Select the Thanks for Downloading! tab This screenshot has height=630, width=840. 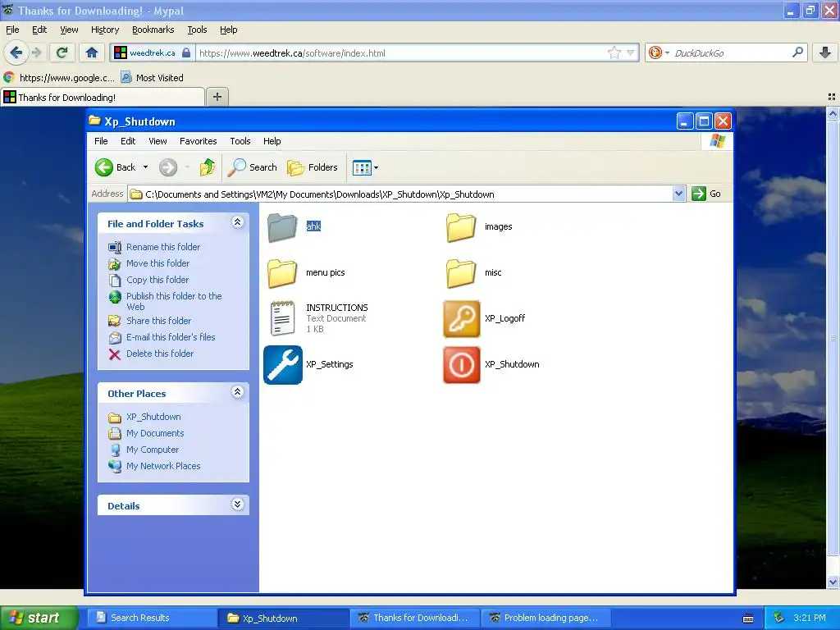tap(103, 97)
